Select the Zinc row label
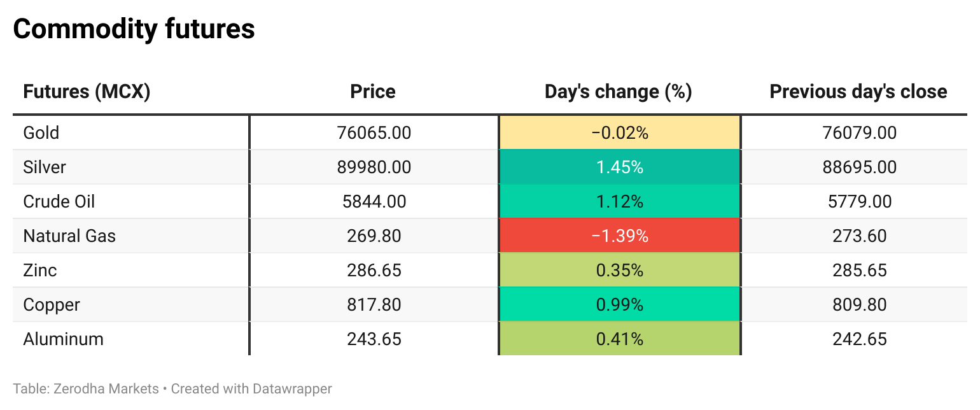This screenshot has width=980, height=410. click(x=40, y=271)
